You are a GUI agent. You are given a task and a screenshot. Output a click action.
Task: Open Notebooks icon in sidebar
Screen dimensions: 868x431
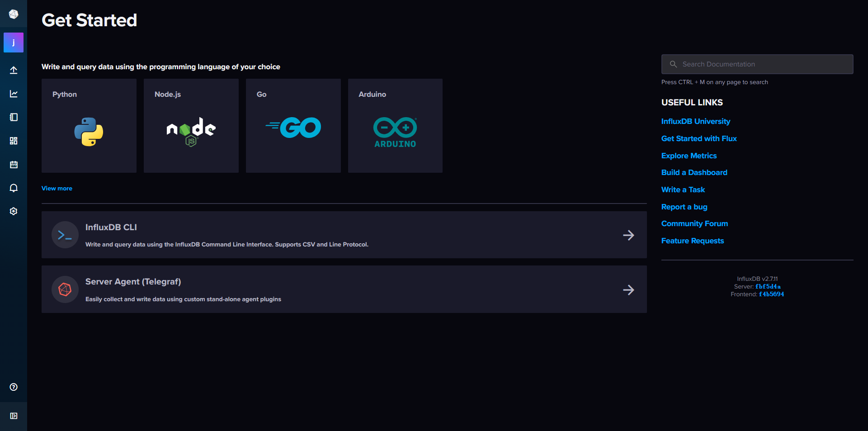tap(14, 117)
